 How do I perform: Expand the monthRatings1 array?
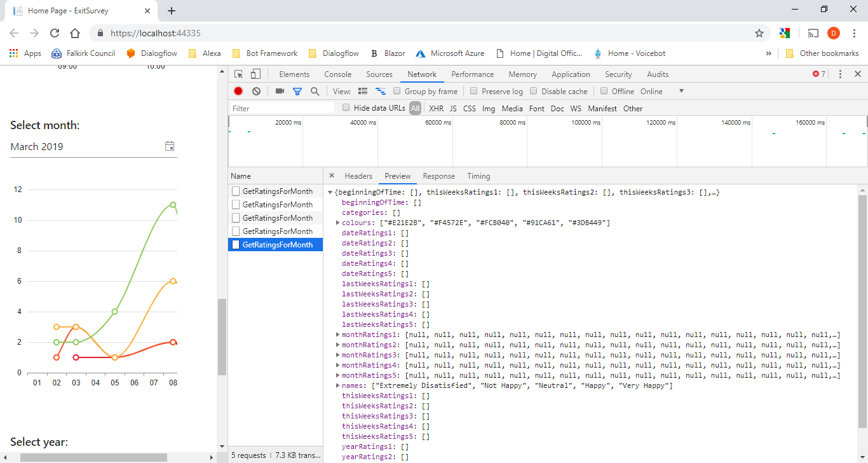pos(337,335)
